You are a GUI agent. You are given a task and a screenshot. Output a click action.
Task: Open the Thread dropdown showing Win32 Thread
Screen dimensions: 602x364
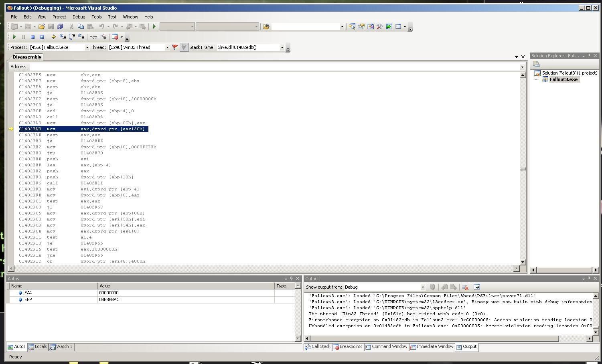point(167,47)
